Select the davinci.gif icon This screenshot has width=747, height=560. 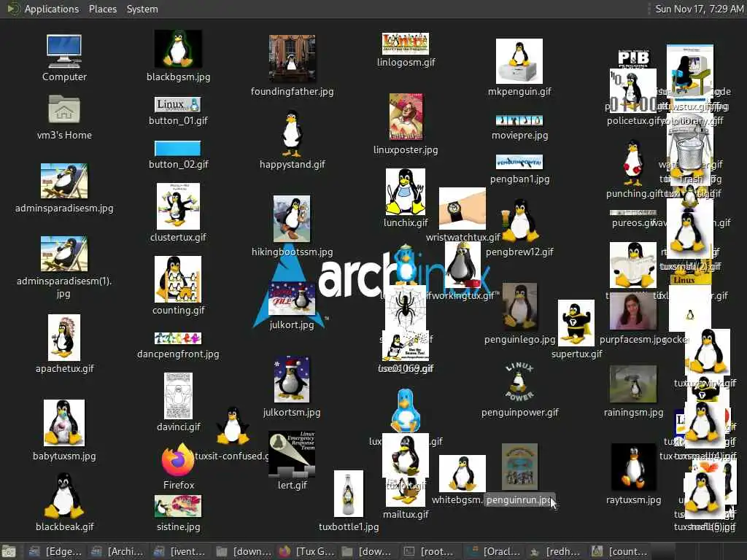coord(178,396)
